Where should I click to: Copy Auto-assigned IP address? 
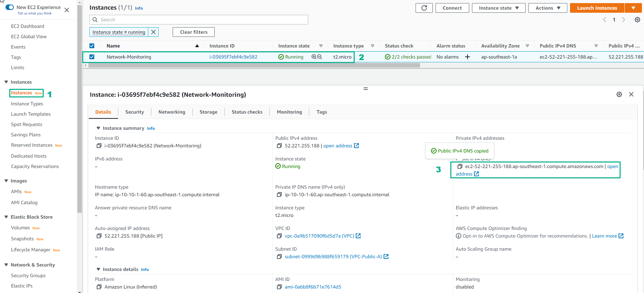(x=99, y=236)
